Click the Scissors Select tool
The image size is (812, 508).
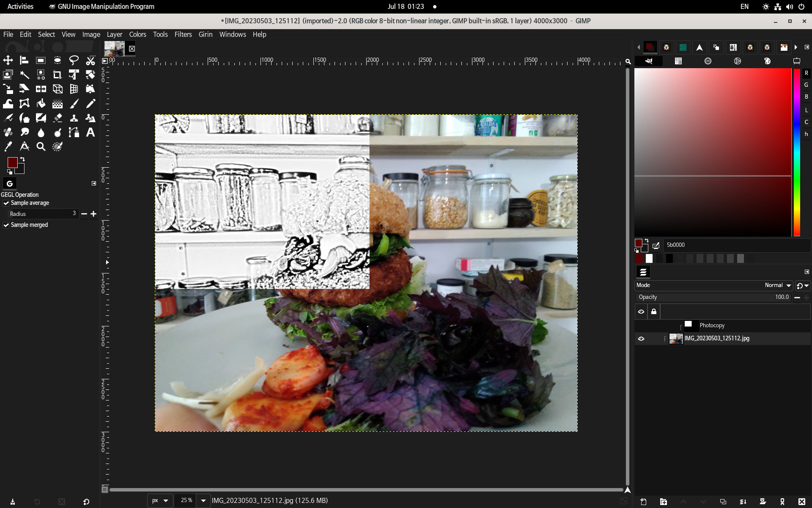pyautogui.click(x=90, y=61)
